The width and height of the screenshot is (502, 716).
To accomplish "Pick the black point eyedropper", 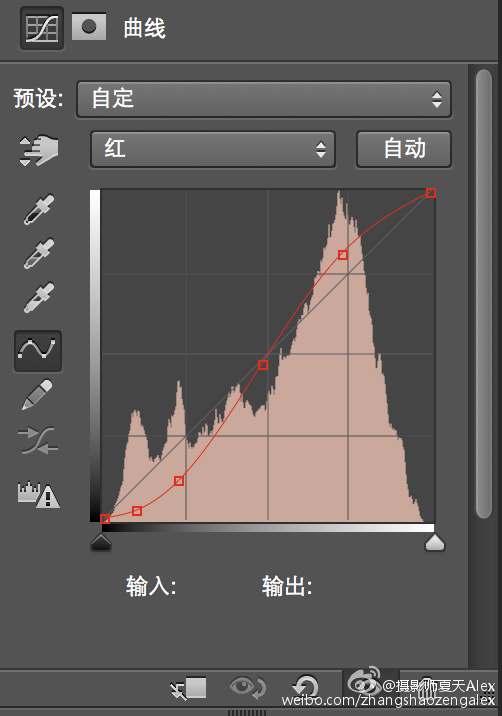I will (x=38, y=210).
